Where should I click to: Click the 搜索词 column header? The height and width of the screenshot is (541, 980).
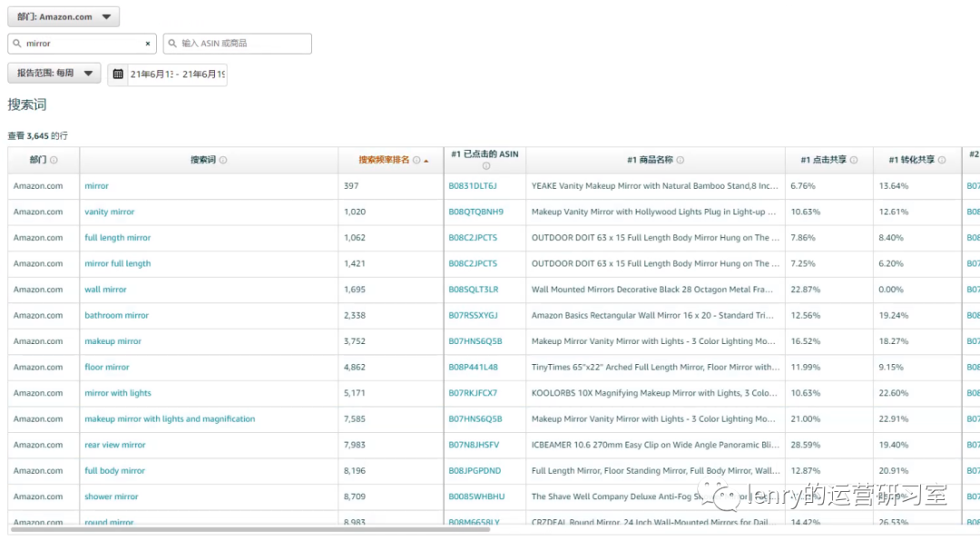pos(209,160)
